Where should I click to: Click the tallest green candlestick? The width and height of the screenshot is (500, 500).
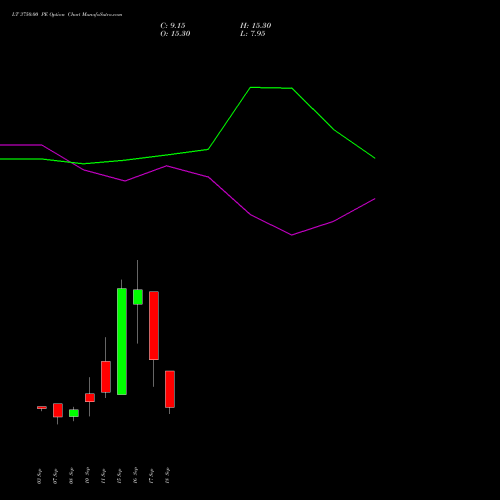[x=122, y=341]
